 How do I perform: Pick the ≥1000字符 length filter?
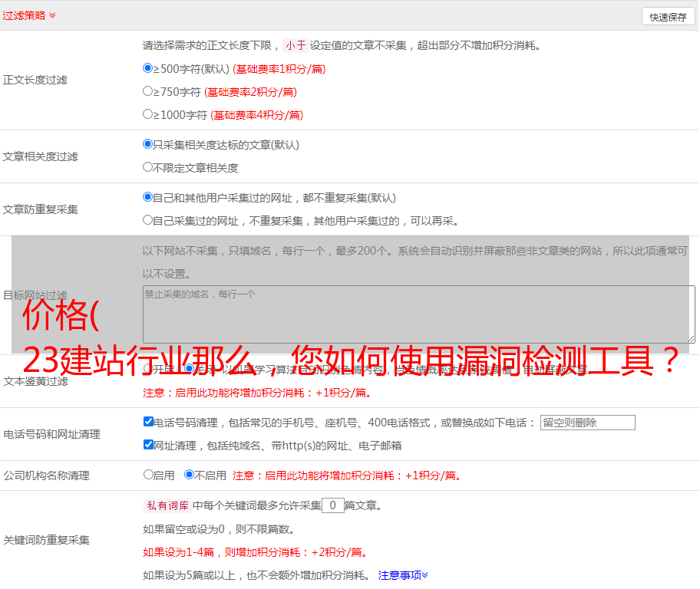(x=148, y=114)
